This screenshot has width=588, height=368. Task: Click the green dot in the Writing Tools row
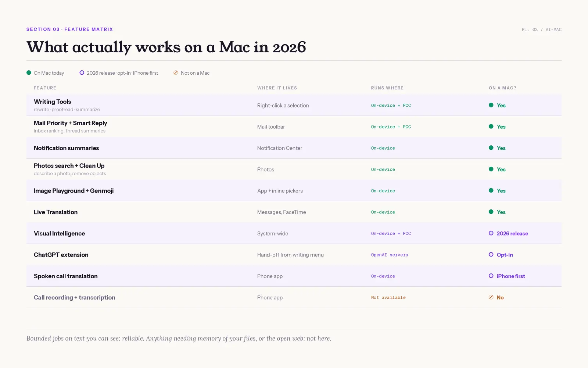click(x=491, y=105)
